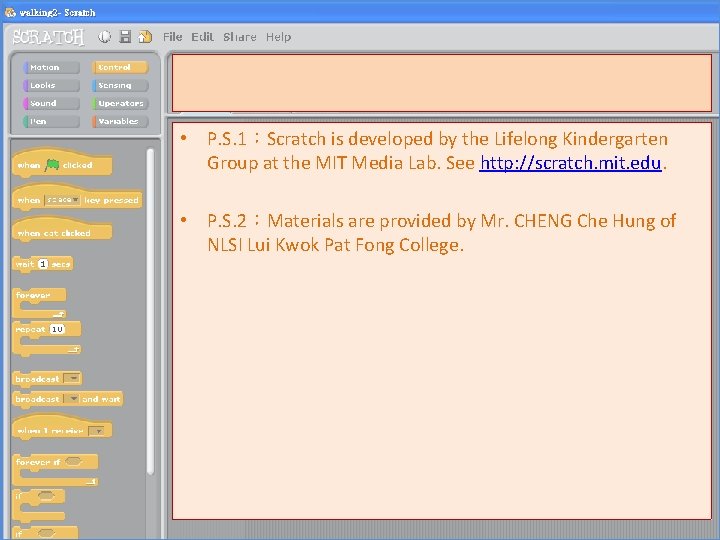Viewport: 720px width, 540px height.
Task: Click the repeat count value field
Action: tap(57, 329)
